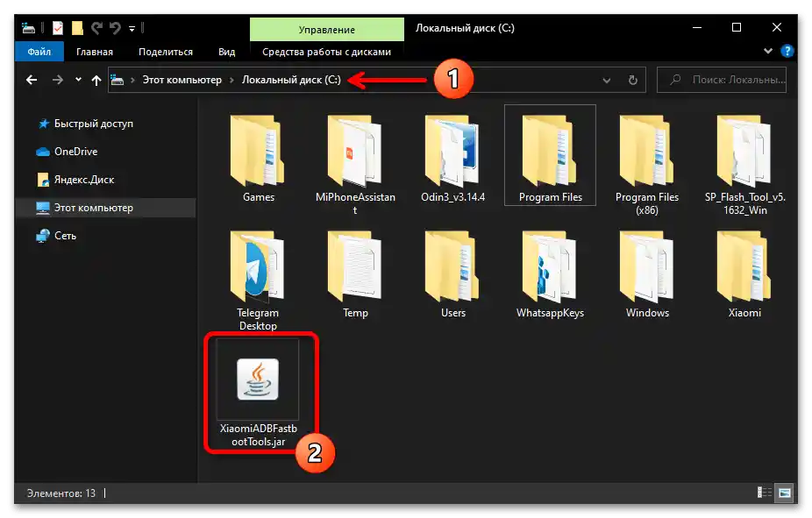The width and height of the screenshot is (812, 518).
Task: Open Средства работы с дисками tab
Action: (x=327, y=52)
